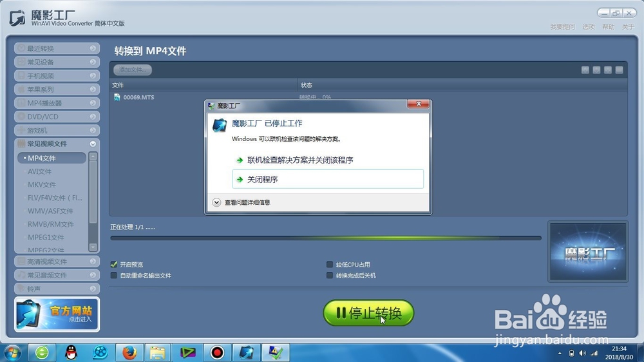Open QQ penguin from taskbar
The width and height of the screenshot is (644, 362).
71,352
